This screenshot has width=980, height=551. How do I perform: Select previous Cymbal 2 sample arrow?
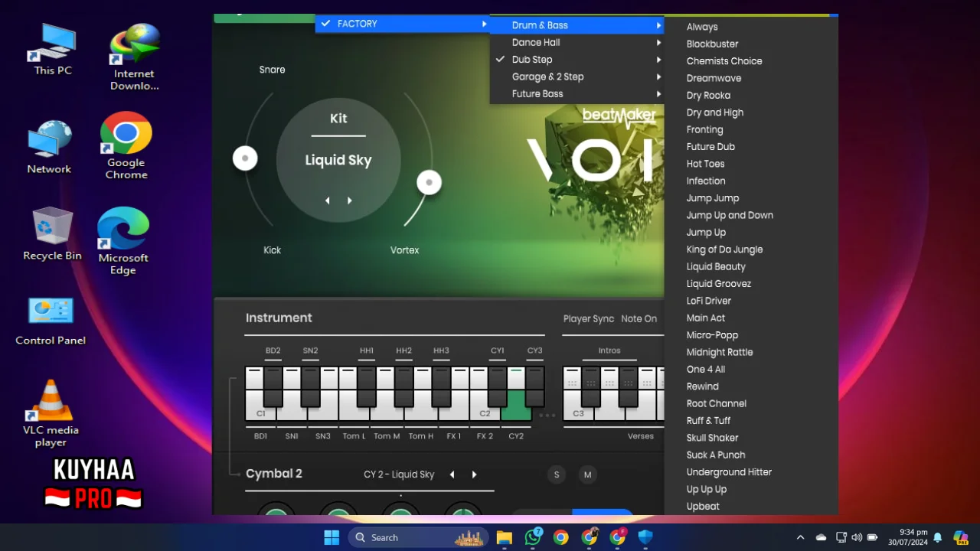pyautogui.click(x=452, y=474)
